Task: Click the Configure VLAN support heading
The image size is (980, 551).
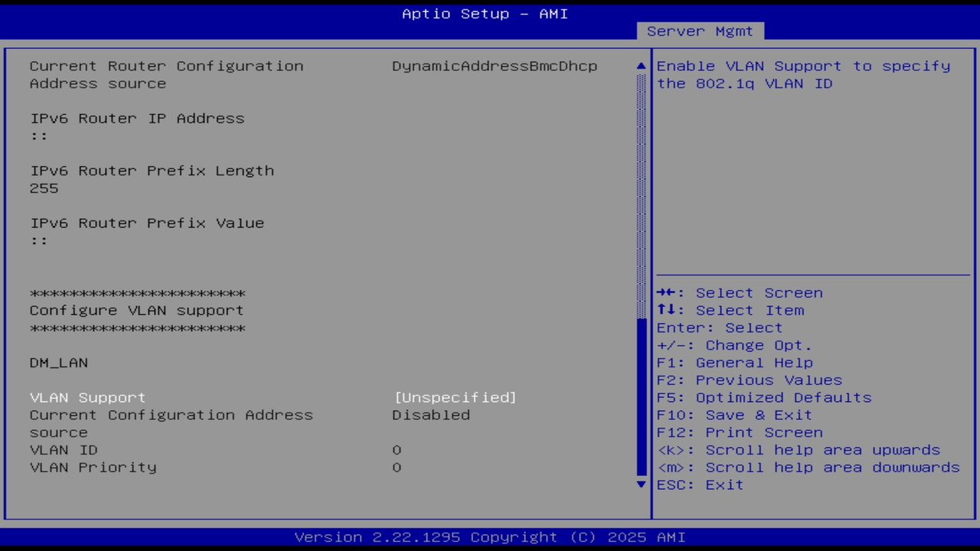Action: 136,310
